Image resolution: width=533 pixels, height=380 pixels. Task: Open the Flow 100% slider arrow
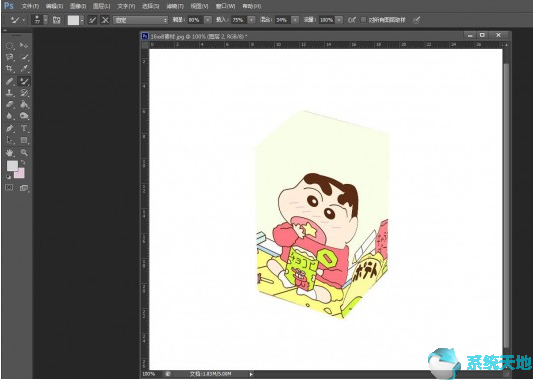(339, 20)
